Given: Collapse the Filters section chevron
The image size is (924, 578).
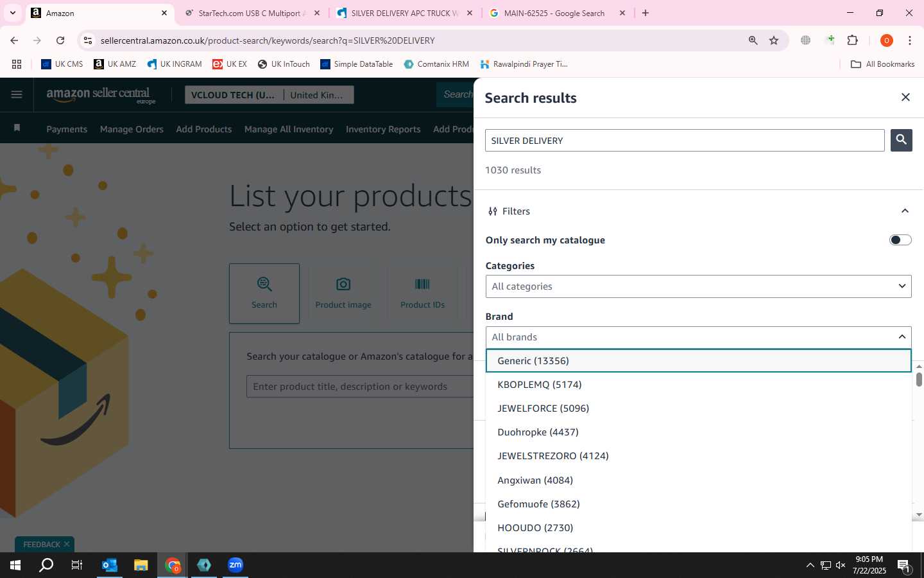Looking at the screenshot, I should [905, 211].
